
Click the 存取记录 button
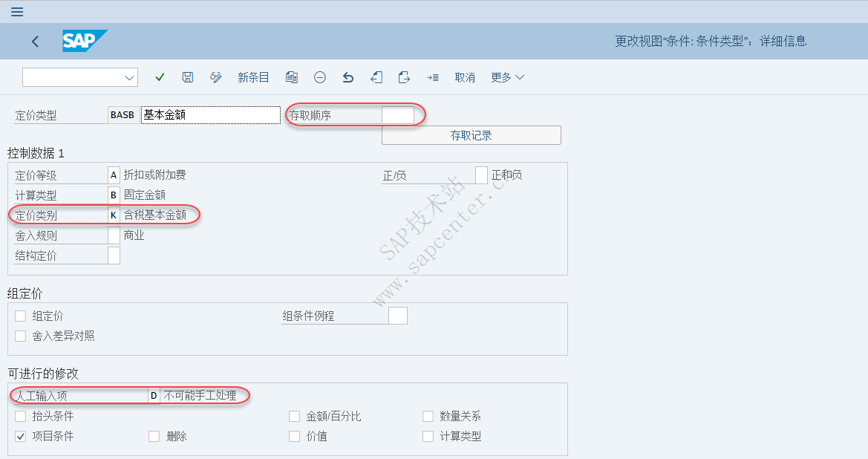(x=471, y=134)
